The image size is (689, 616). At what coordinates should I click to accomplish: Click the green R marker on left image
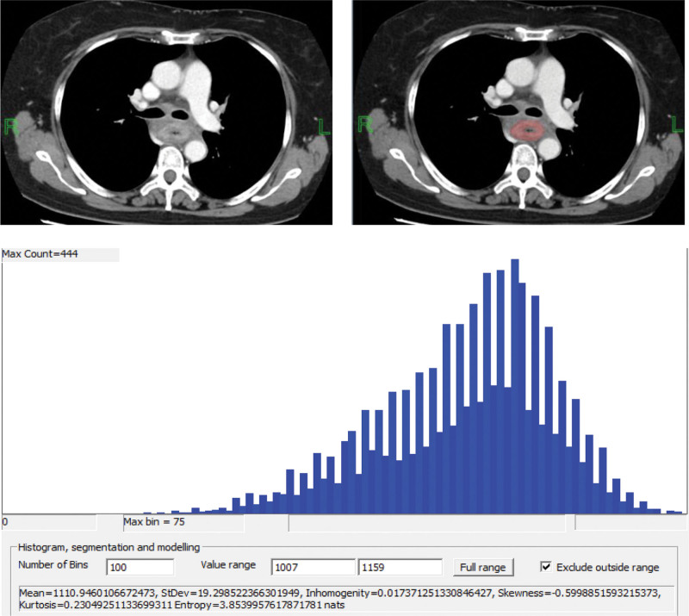click(x=11, y=126)
